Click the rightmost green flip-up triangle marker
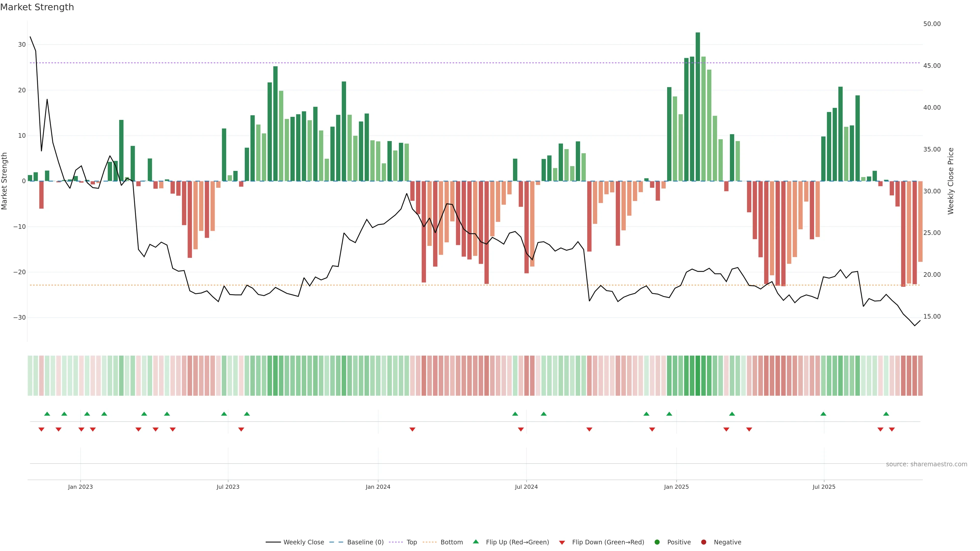 click(886, 414)
